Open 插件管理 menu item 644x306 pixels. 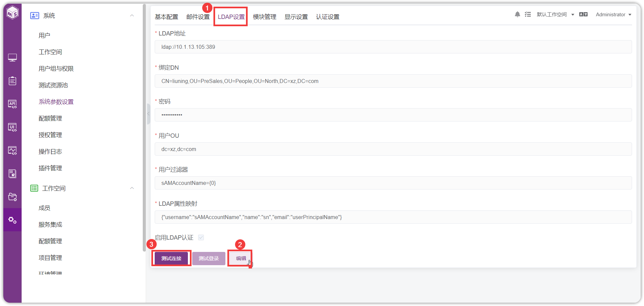(x=50, y=168)
